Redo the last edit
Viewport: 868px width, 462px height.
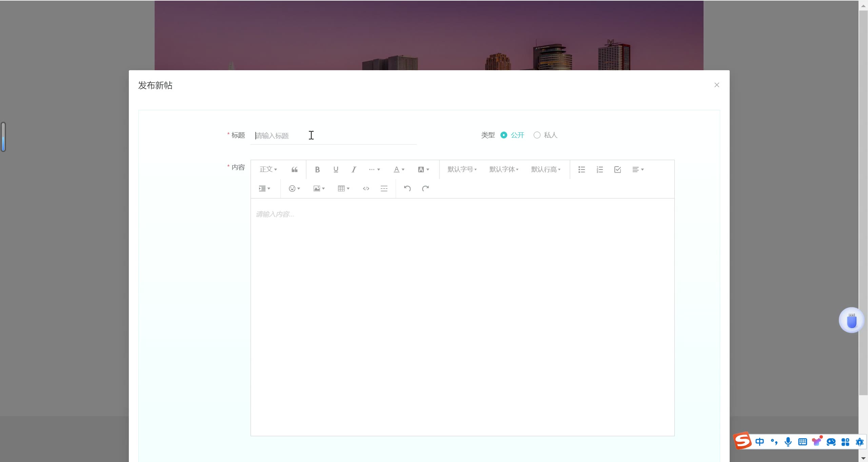click(425, 189)
